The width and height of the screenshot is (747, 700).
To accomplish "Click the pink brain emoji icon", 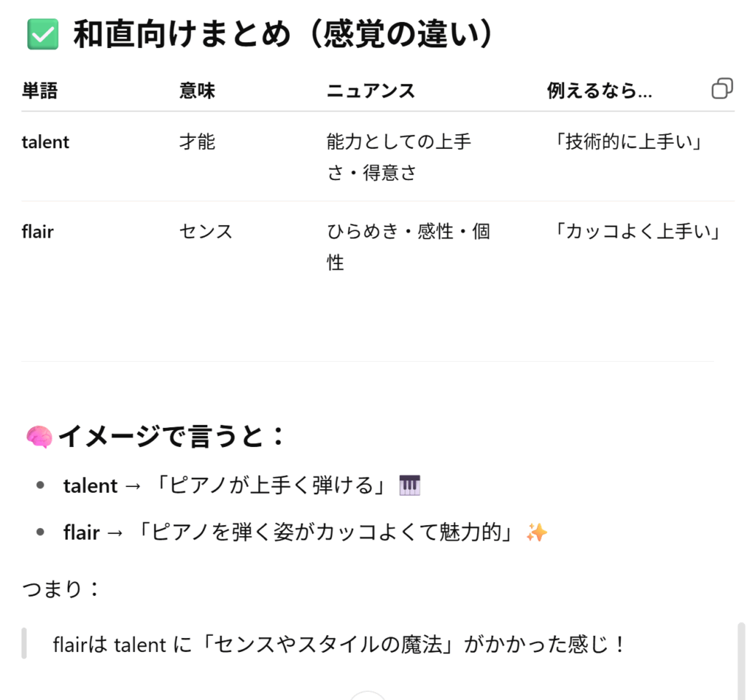I will click(39, 436).
